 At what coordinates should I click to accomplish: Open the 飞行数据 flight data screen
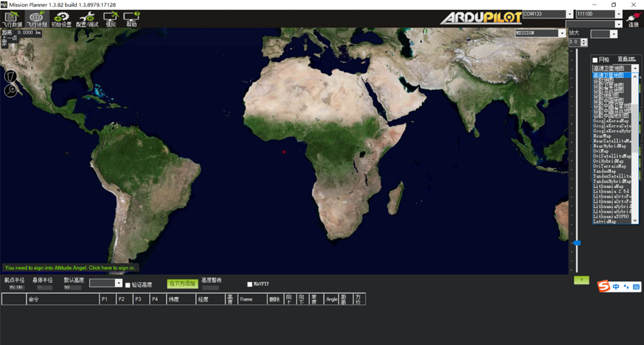tap(12, 19)
